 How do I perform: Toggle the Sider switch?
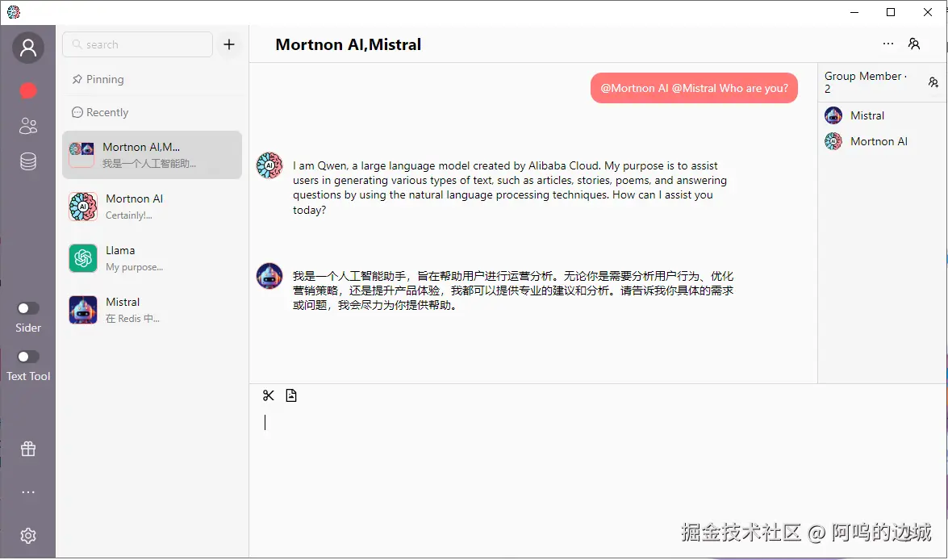point(28,308)
